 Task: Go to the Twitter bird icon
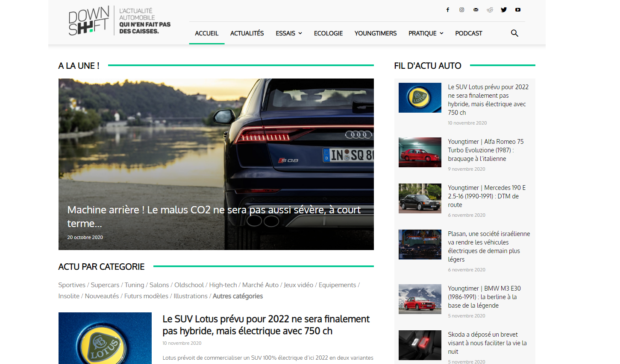coord(504,10)
